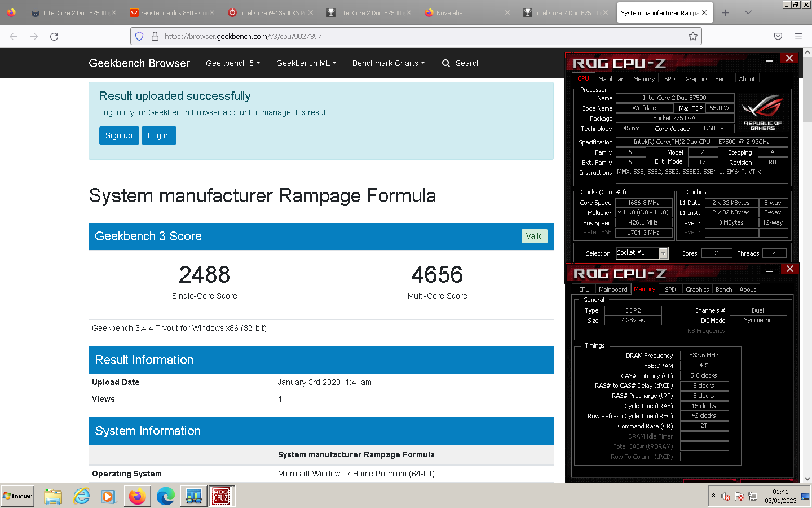
Task: Click the muted volume tray icon
Action: click(x=726, y=497)
